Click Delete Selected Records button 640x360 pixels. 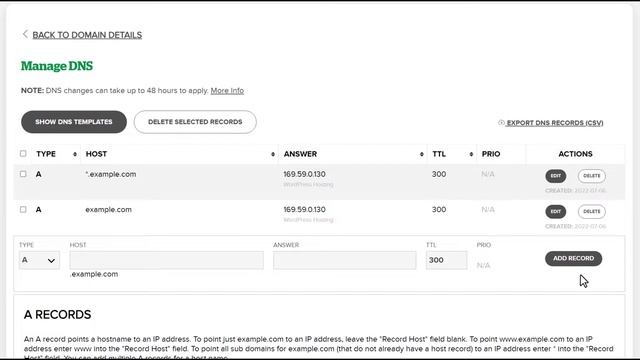195,122
